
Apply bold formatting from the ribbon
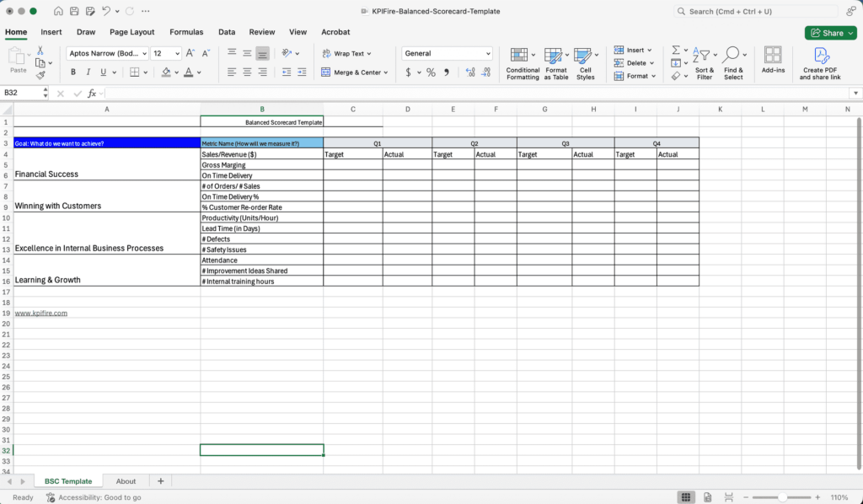coord(72,72)
